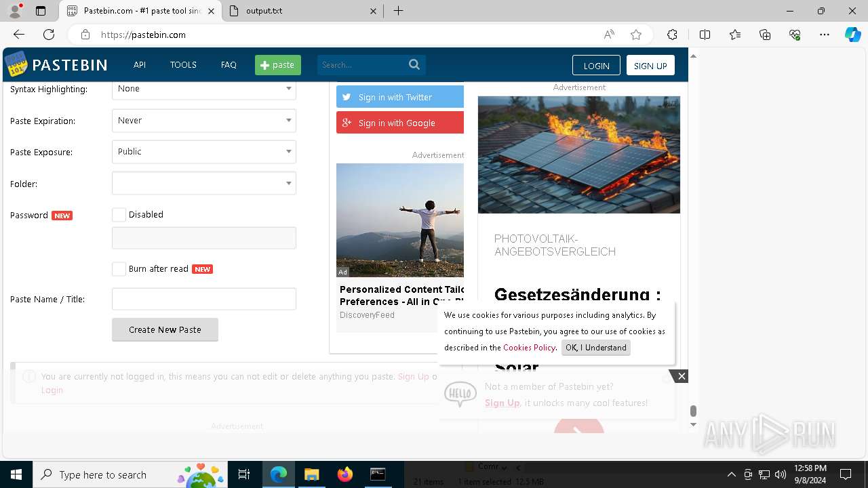Accept cookies with OK, I Understand
The height and width of the screenshot is (488, 868).
coord(596,348)
